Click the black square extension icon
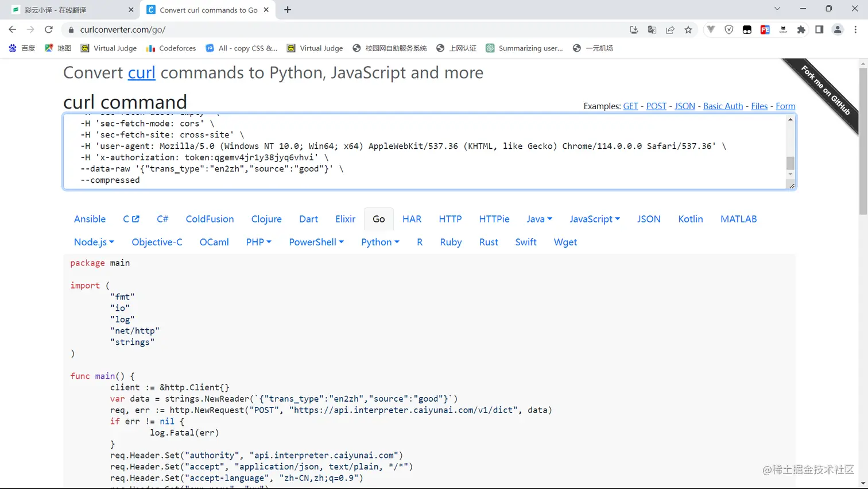Viewport: 868px width, 489px height. pos(747,30)
